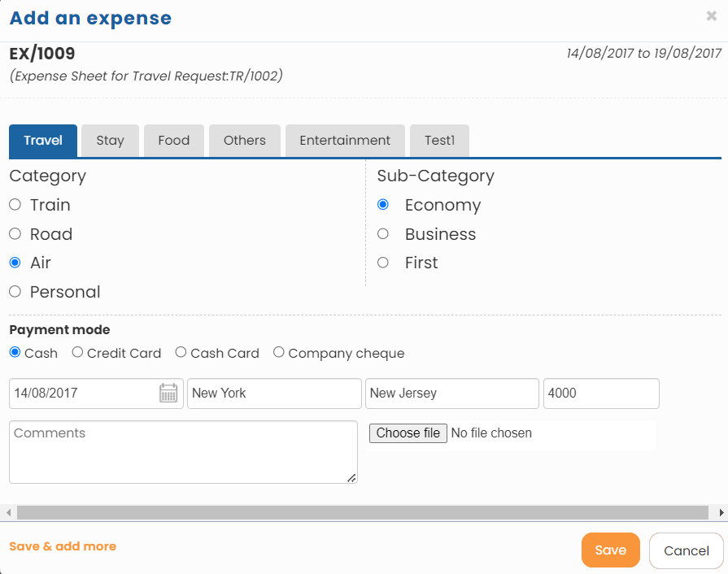Select the Others expense tab
Viewport: 728px width, 574px height.
tap(244, 140)
